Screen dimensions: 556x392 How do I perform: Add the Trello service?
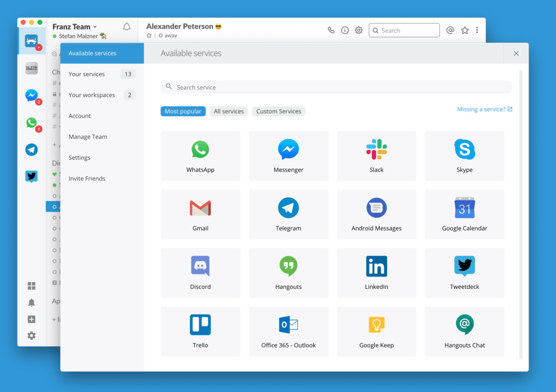coord(200,331)
